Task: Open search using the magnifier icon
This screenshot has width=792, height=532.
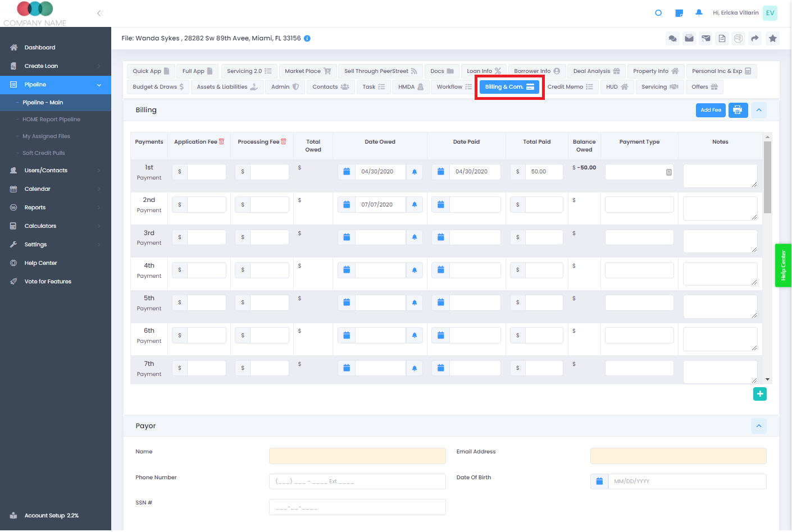Action: coord(658,12)
